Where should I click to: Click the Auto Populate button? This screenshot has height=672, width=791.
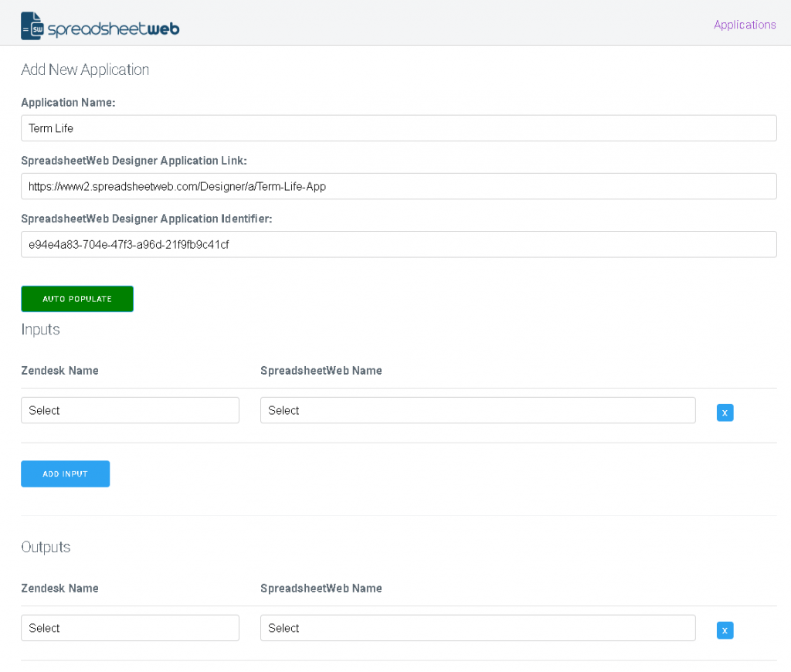[x=77, y=299]
